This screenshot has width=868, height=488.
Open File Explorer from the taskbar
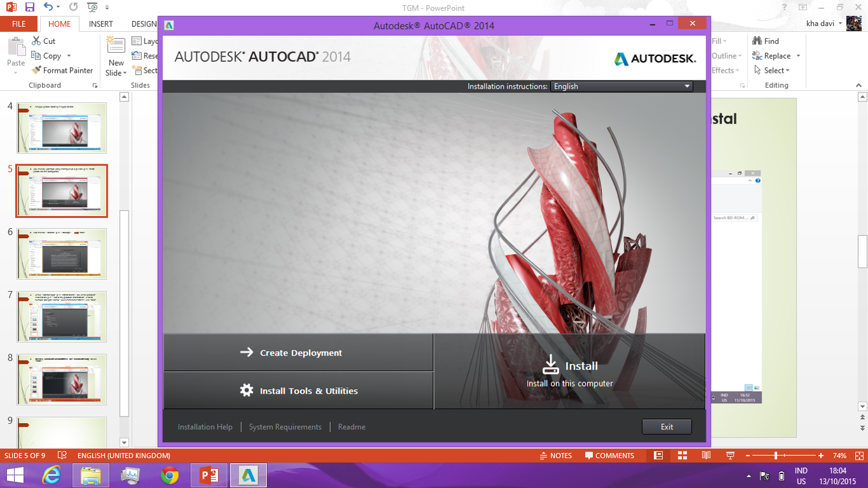pyautogui.click(x=90, y=475)
